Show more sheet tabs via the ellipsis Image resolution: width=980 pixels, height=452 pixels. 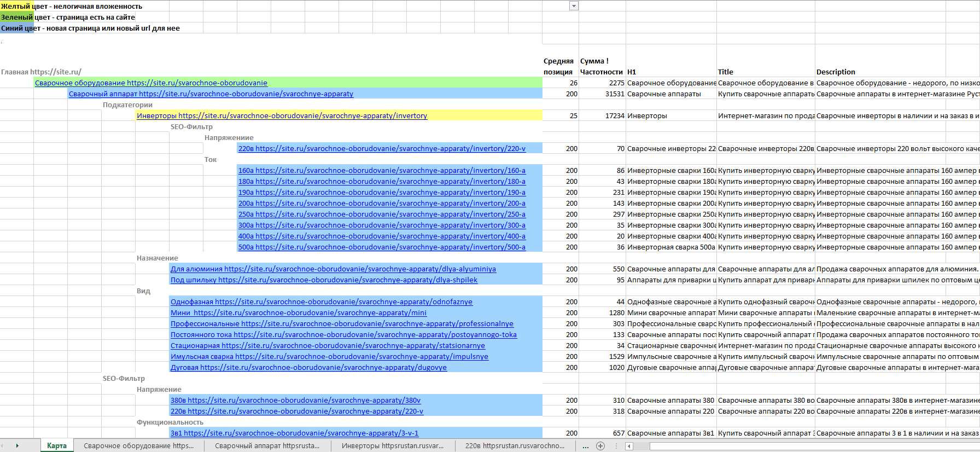pos(586,446)
